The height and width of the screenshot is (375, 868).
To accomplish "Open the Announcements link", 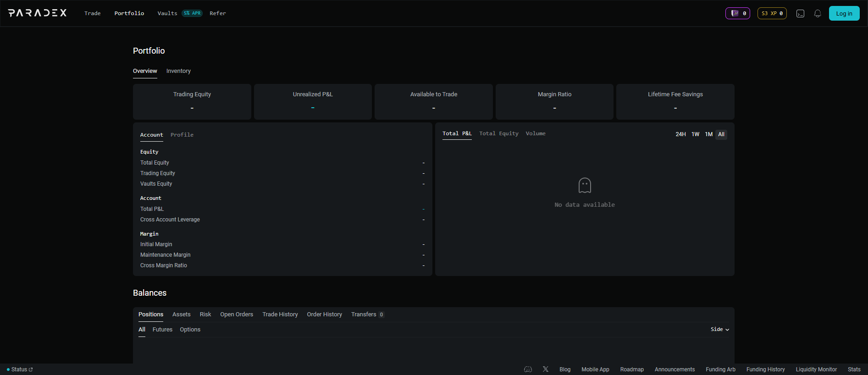I will (674, 369).
